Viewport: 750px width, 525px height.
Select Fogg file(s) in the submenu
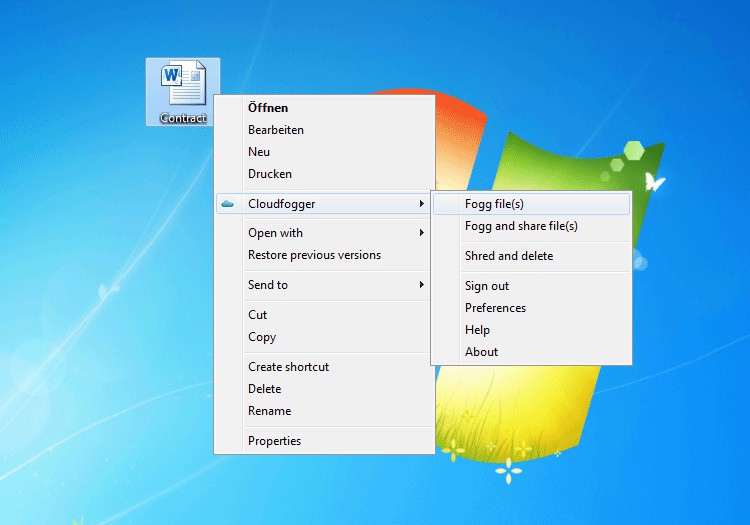pos(531,204)
